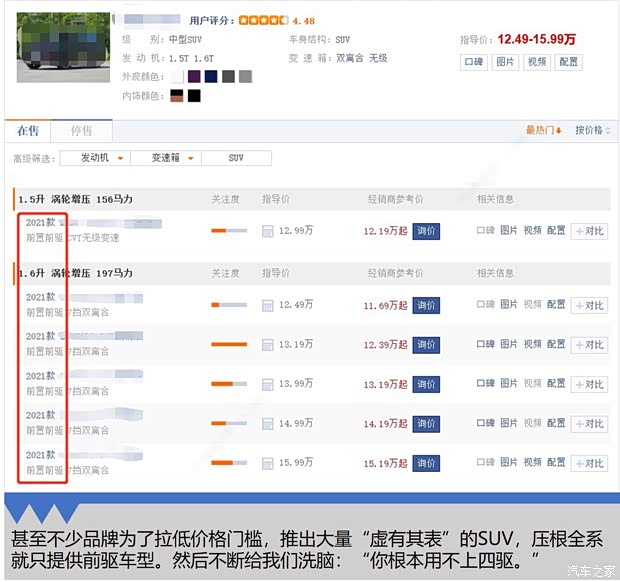Switch to the 停售 tab
The width and height of the screenshot is (620, 582).
click(x=81, y=131)
